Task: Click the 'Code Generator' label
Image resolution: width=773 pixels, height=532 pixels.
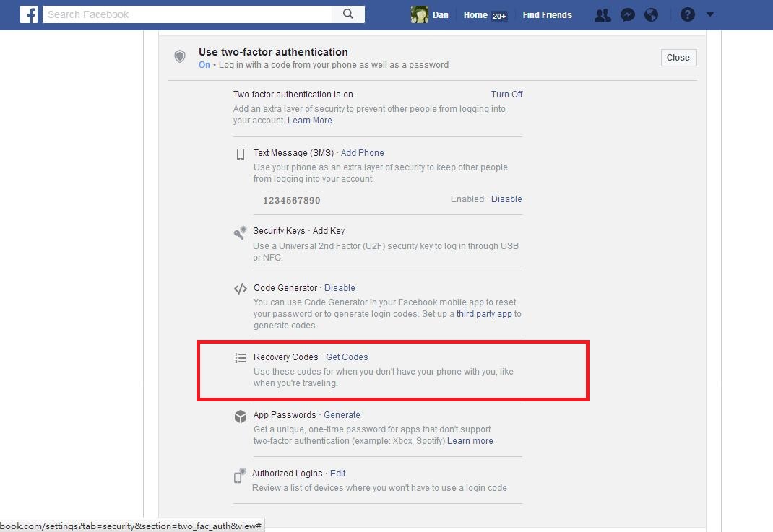Action: click(x=285, y=288)
